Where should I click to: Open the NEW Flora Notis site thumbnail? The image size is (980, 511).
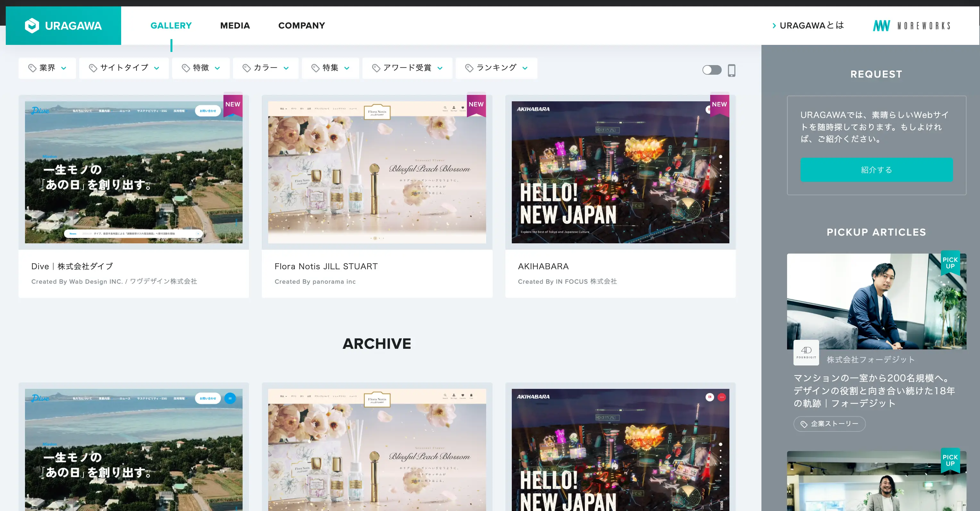pos(377,172)
